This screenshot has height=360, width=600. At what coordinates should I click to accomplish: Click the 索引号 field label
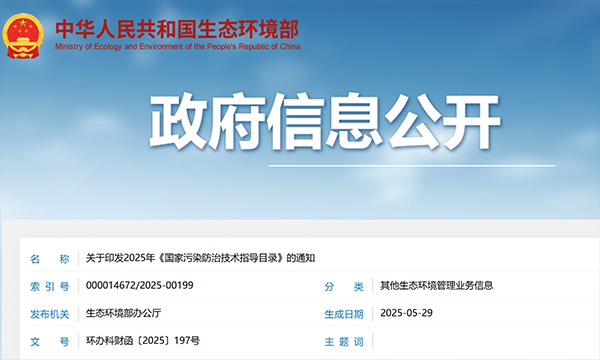click(x=50, y=287)
